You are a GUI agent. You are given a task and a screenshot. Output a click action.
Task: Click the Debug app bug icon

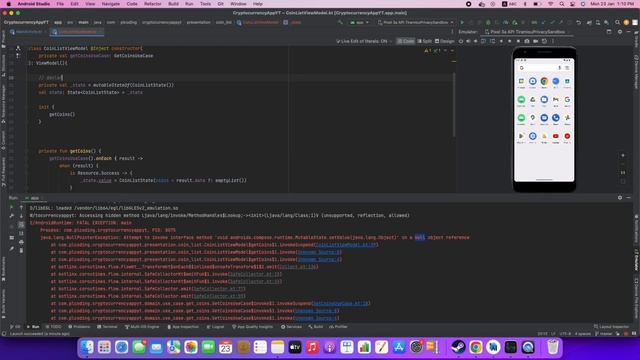488,22
